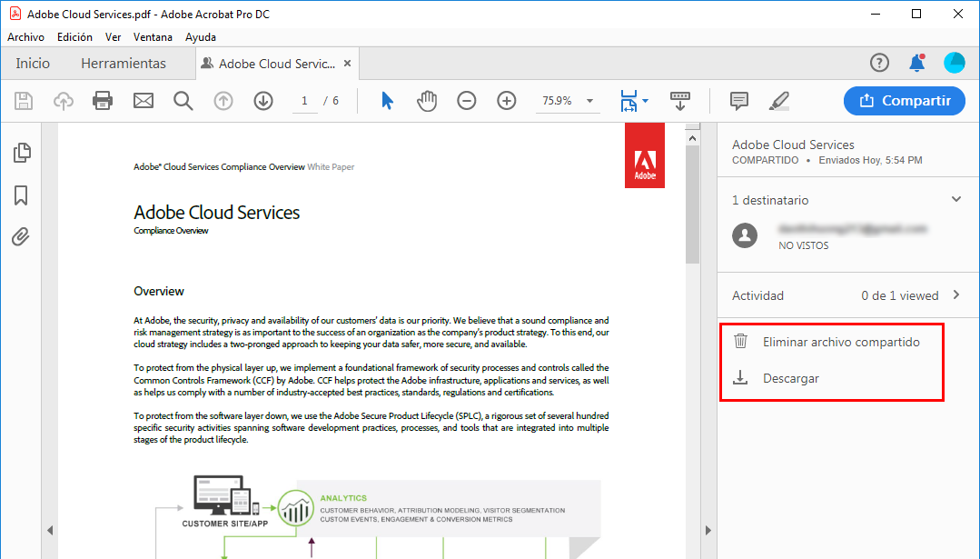Click the recipient avatar icon

click(745, 235)
